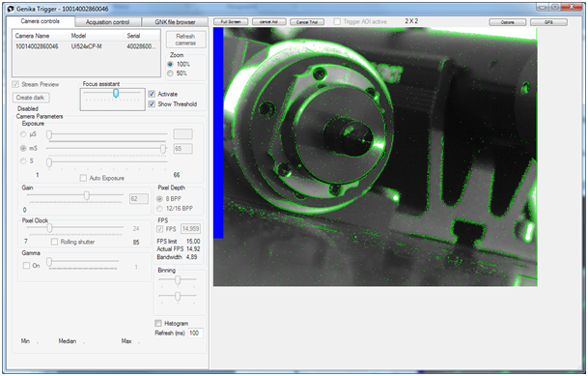
Task: Click the Full Screen button
Action: pos(231,22)
